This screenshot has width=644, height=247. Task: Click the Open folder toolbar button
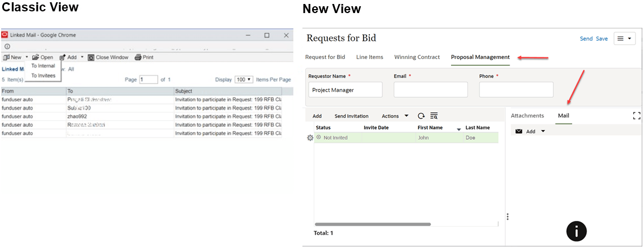[x=43, y=57]
